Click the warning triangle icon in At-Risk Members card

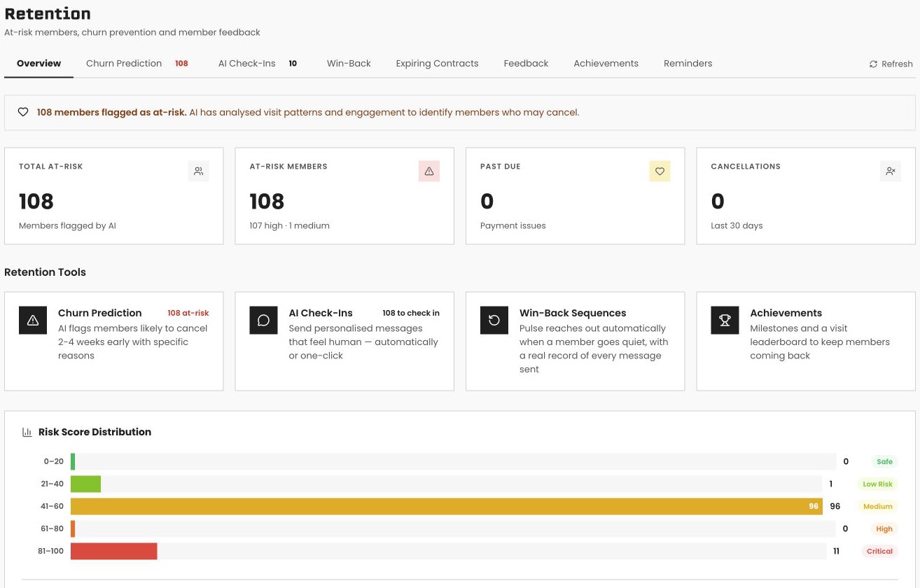pyautogui.click(x=429, y=171)
